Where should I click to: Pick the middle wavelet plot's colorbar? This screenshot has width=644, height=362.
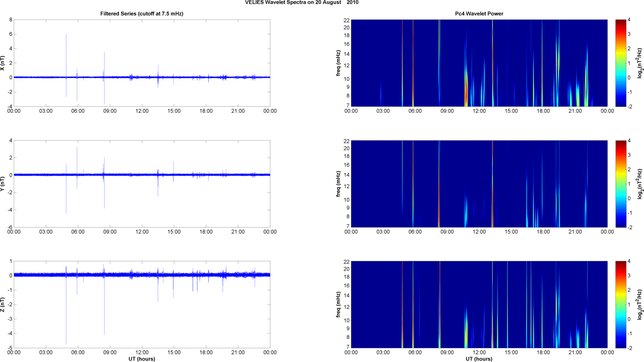click(x=621, y=184)
